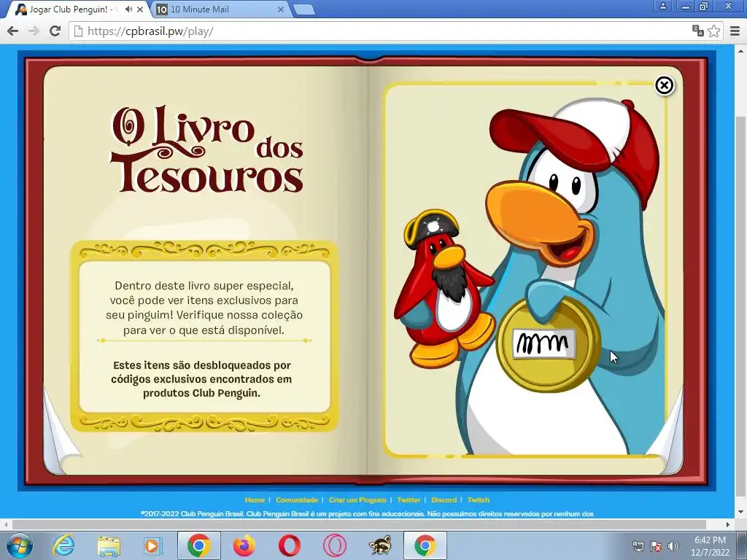Click the 'Estes itens são desbloqueados' text
Screen dimensions: 747x560
click(201, 379)
